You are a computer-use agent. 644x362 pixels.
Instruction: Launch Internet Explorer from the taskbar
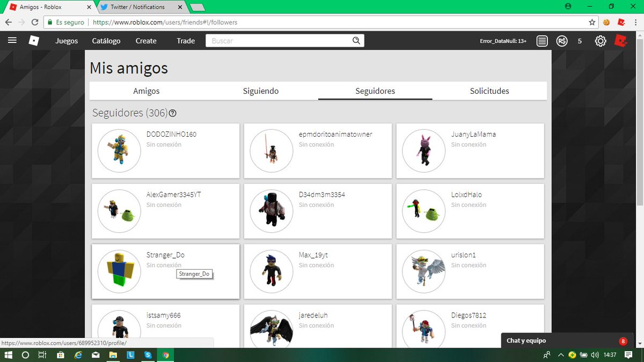tap(78, 355)
